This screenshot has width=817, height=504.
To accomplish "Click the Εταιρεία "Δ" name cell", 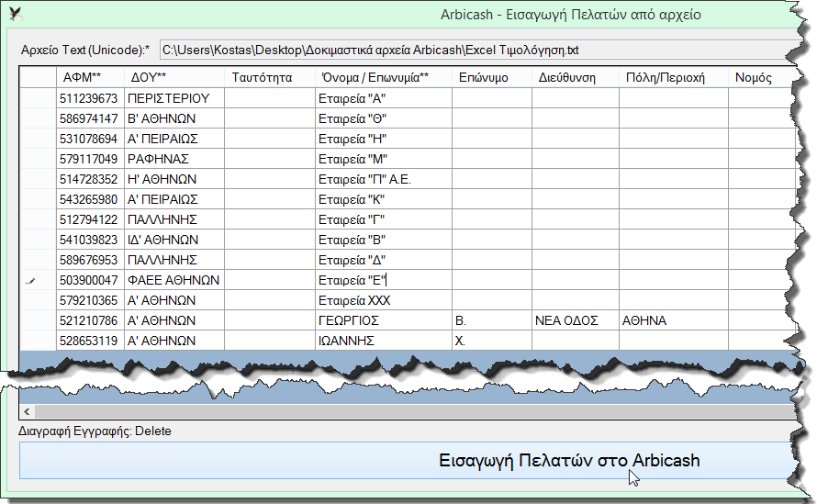I will pyautogui.click(x=384, y=260).
